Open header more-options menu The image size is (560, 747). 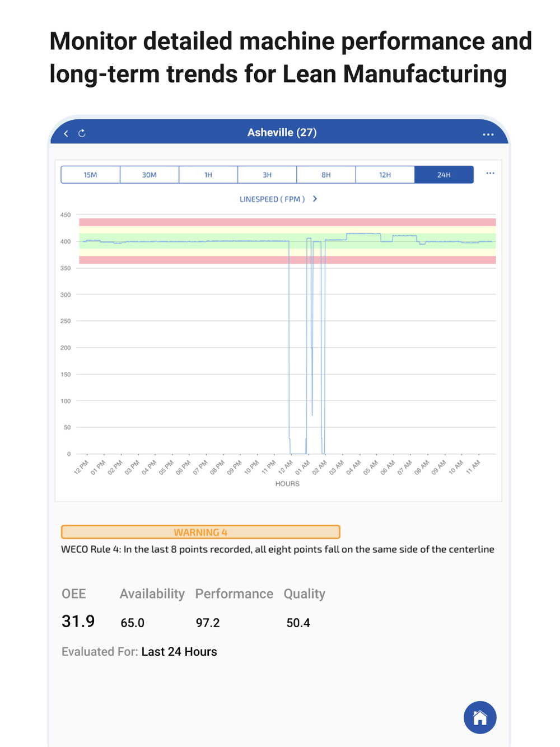(x=488, y=134)
